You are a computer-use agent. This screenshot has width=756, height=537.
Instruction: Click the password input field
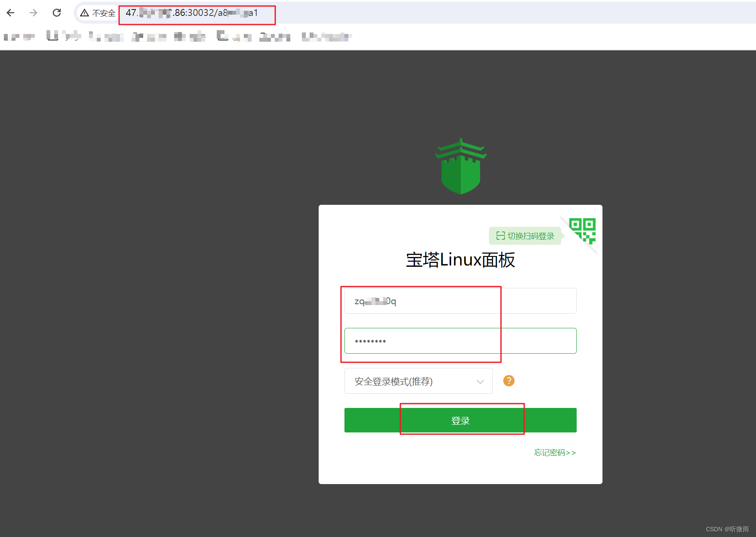(460, 341)
